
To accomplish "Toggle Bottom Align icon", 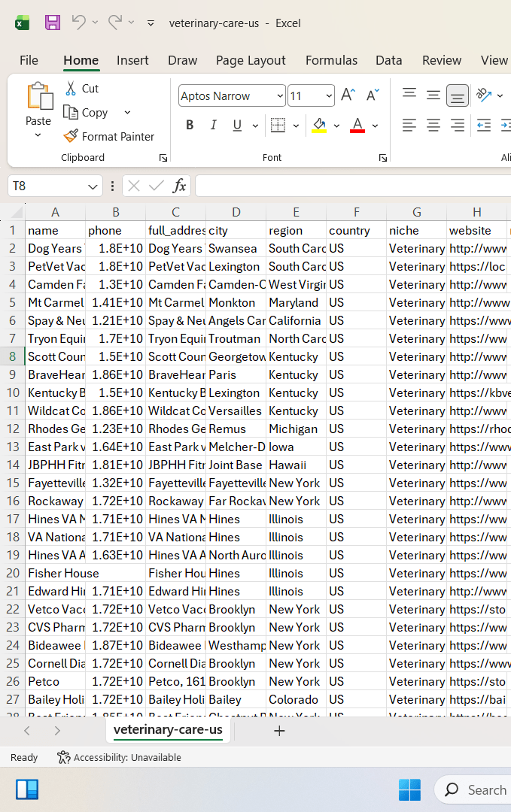I will pyautogui.click(x=457, y=95).
